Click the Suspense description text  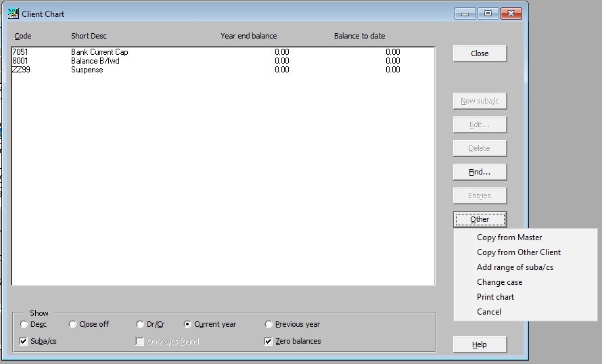(87, 70)
